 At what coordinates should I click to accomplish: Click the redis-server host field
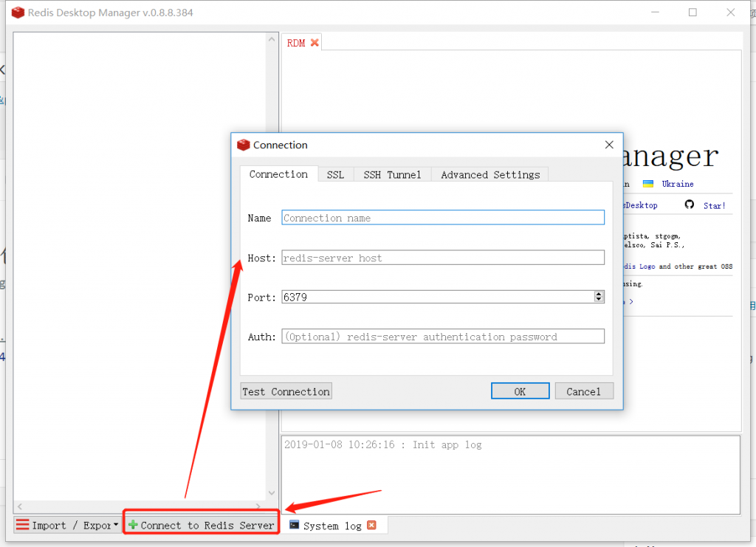click(443, 258)
